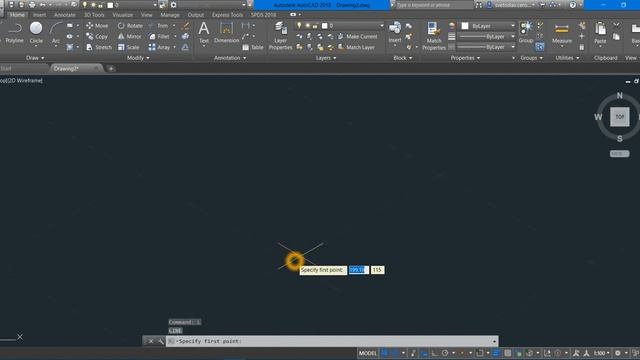Image resolution: width=640 pixels, height=360 pixels.
Task: Click the WCS button below ViewCube
Action: point(619,153)
